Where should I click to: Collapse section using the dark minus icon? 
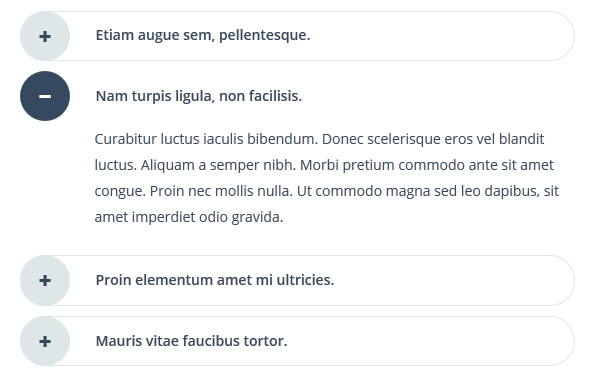tap(45, 96)
